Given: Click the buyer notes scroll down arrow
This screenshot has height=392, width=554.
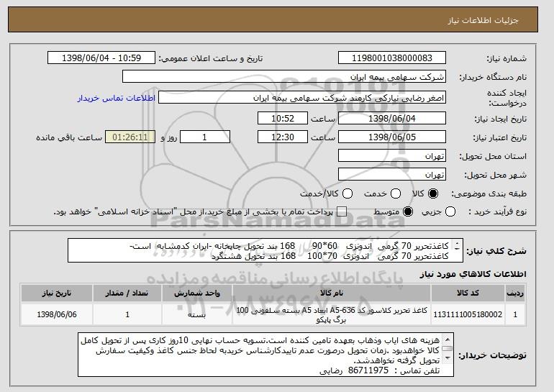Looking at the screenshot, I should coord(448,358).
